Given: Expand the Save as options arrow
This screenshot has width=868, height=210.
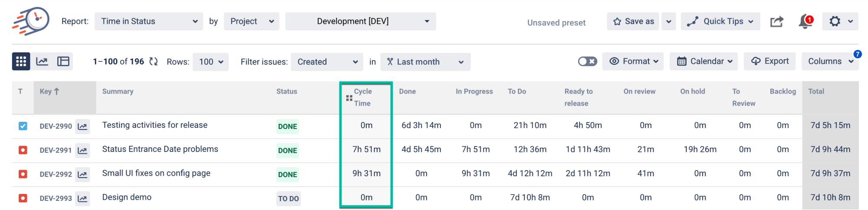Looking at the screenshot, I should tap(669, 21).
